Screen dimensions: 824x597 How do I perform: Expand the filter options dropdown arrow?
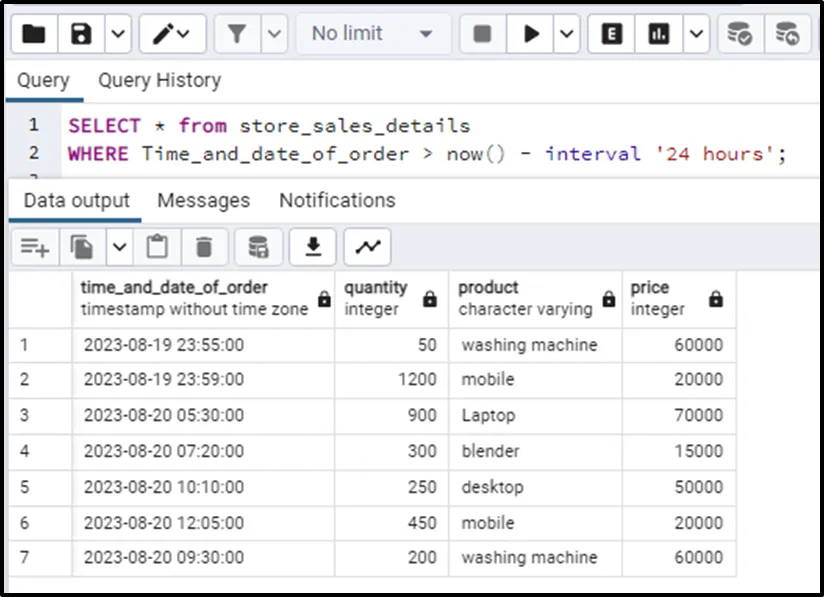tap(275, 34)
